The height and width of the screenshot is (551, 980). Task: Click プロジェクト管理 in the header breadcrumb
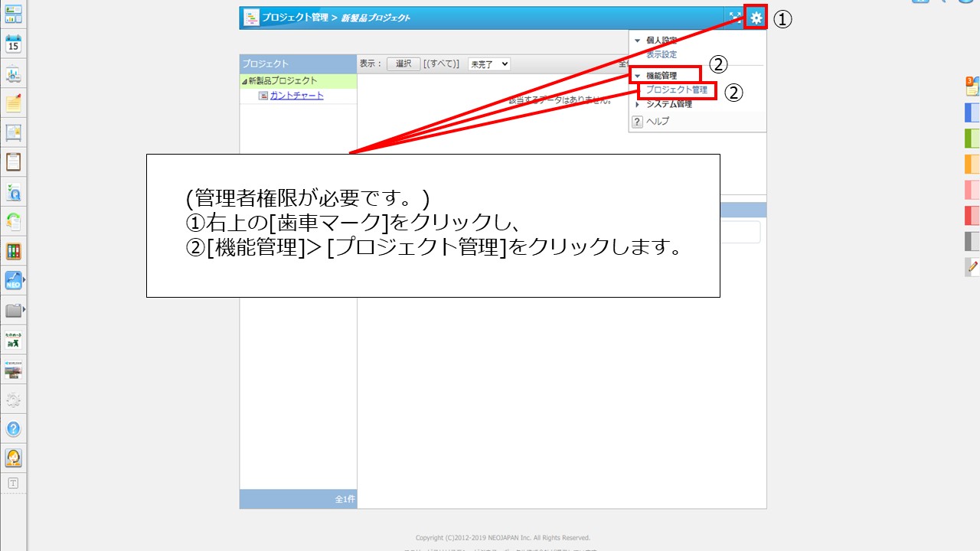click(295, 18)
